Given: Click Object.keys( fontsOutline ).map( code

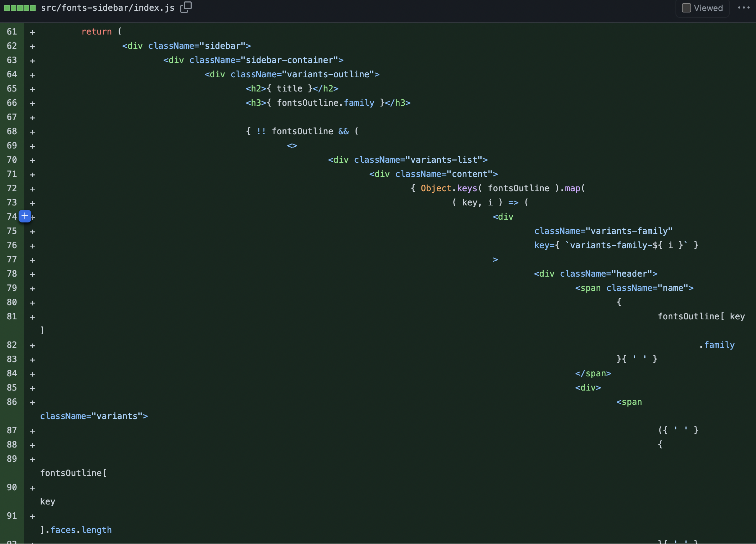Looking at the screenshot, I should (x=503, y=188).
